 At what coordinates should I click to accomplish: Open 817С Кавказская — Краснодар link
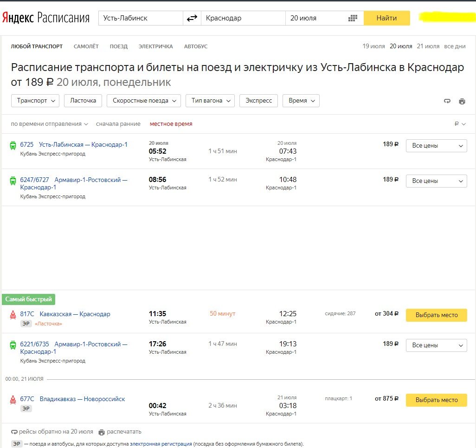pos(65,314)
